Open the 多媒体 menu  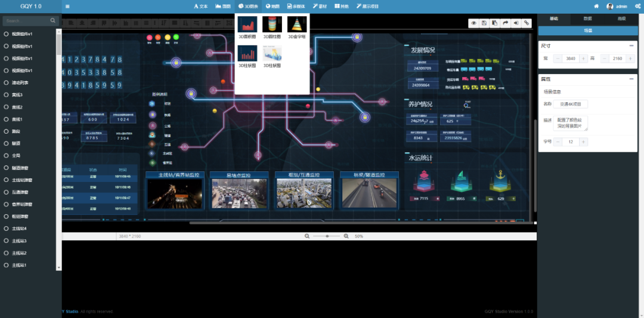(296, 6)
